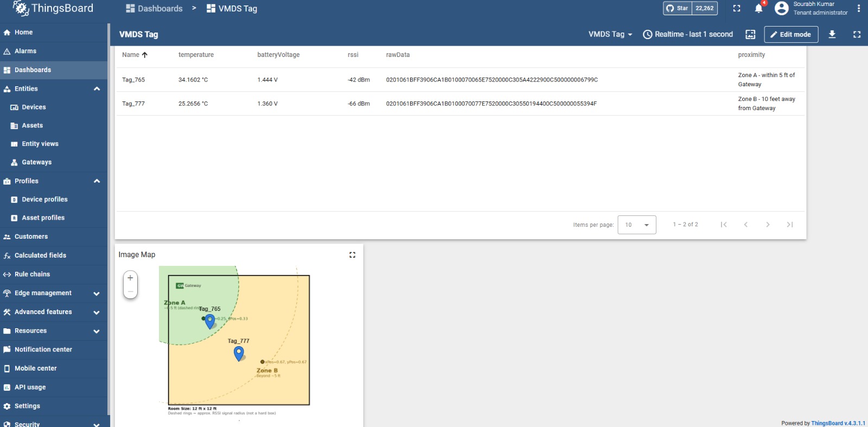Viewport: 868px width, 427px height.
Task: Go to the last table page
Action: point(790,225)
